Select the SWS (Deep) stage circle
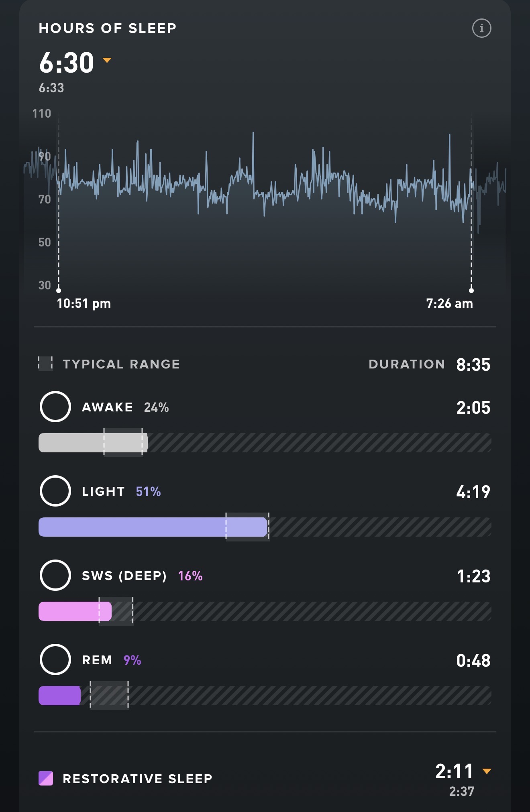Viewport: 530px width, 812px height. click(55, 575)
